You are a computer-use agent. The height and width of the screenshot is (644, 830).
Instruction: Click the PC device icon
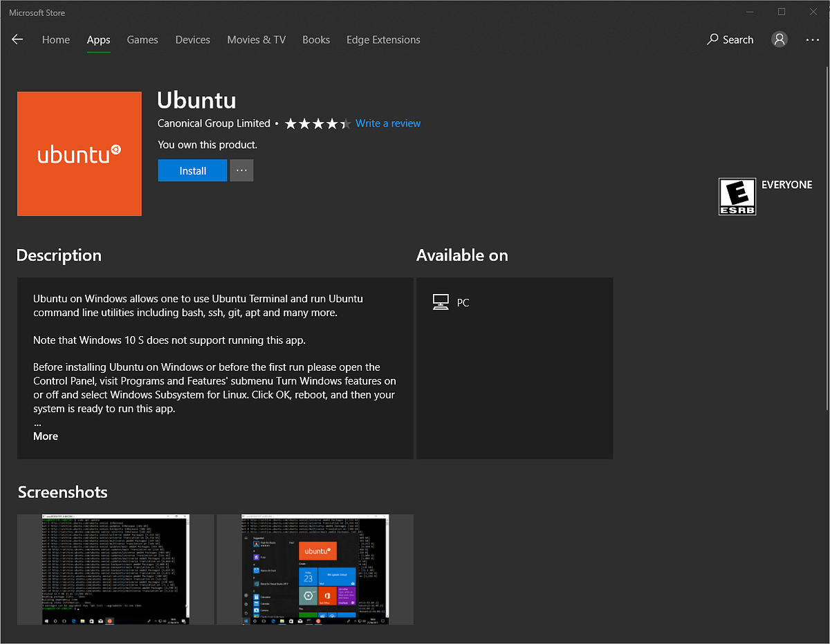[441, 302]
